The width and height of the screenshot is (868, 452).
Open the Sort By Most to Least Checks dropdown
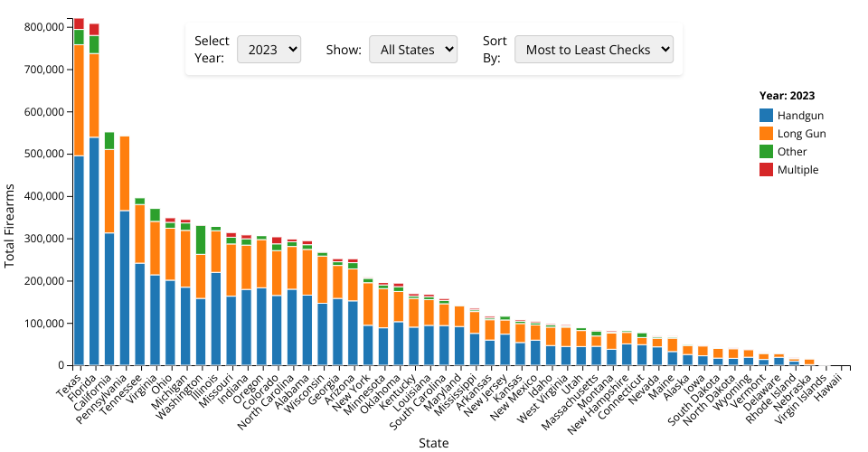(x=594, y=50)
